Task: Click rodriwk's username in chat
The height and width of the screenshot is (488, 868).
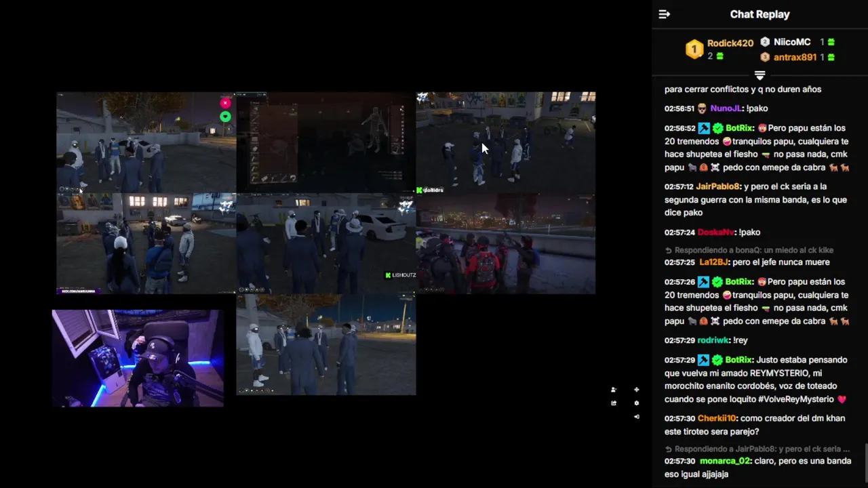Action: [713, 340]
